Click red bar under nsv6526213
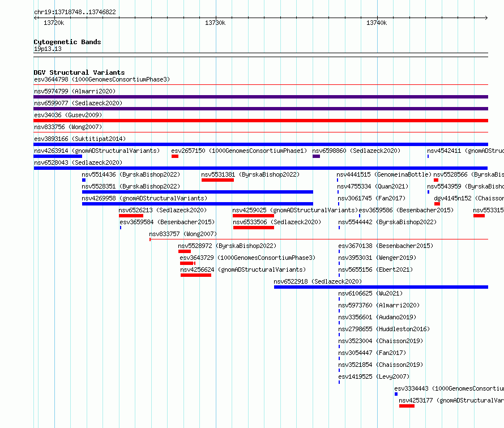This screenshot has width=504, height=428. coord(131,216)
